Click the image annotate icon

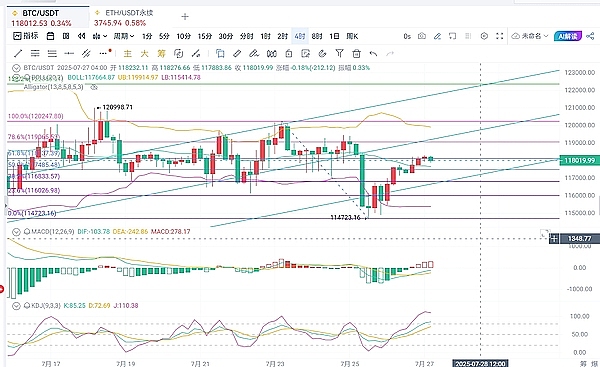click(305, 54)
